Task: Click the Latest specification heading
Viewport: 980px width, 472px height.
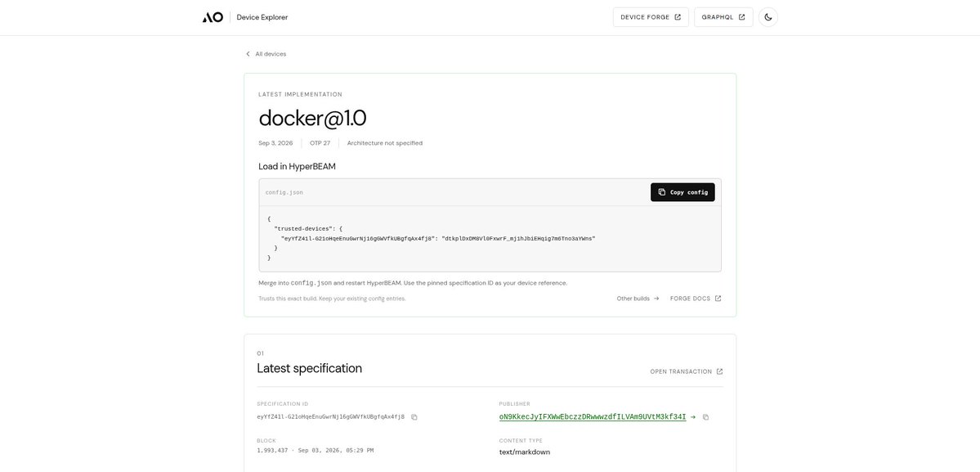Action: click(x=310, y=368)
